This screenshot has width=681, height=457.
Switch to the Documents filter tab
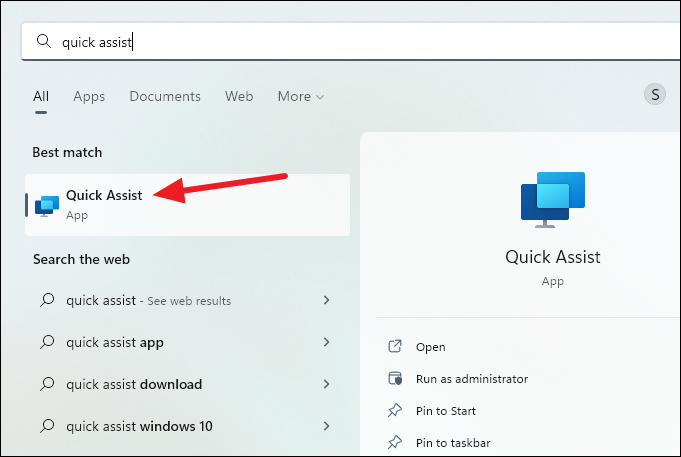click(165, 96)
